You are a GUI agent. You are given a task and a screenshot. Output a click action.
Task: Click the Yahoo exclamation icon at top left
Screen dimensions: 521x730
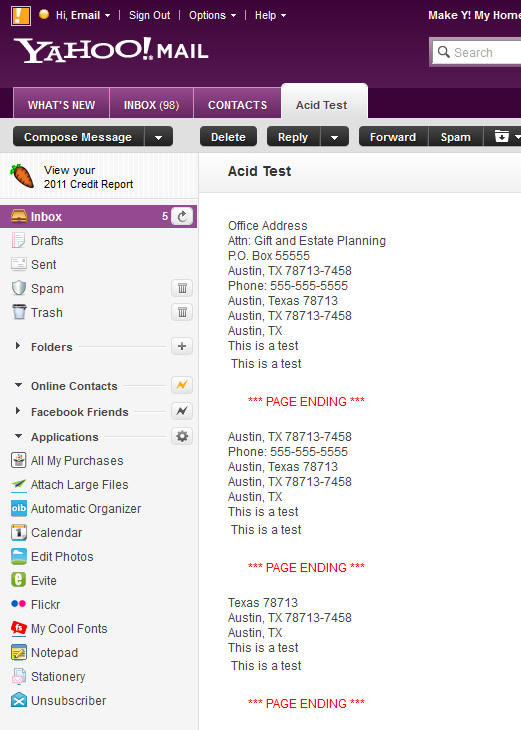coord(20,16)
